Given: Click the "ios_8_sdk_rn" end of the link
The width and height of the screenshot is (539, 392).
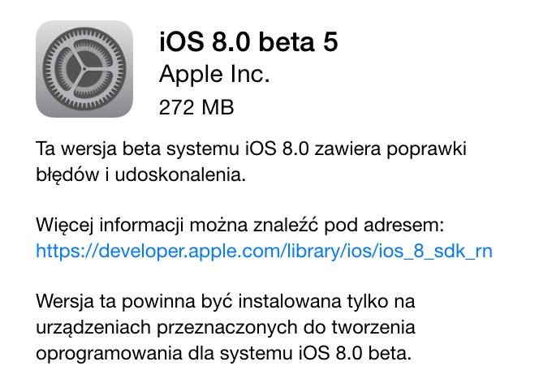Looking at the screenshot, I should [x=435, y=252].
